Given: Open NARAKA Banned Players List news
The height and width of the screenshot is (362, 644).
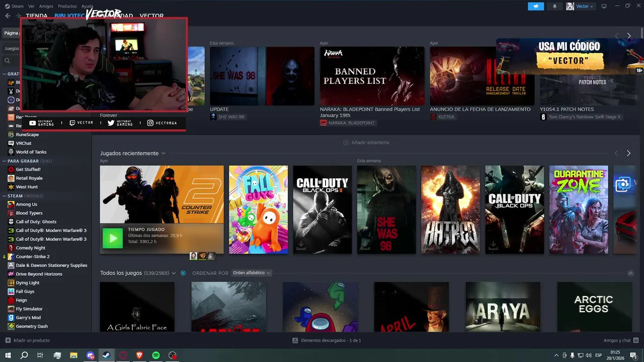Looking at the screenshot, I should [372, 76].
